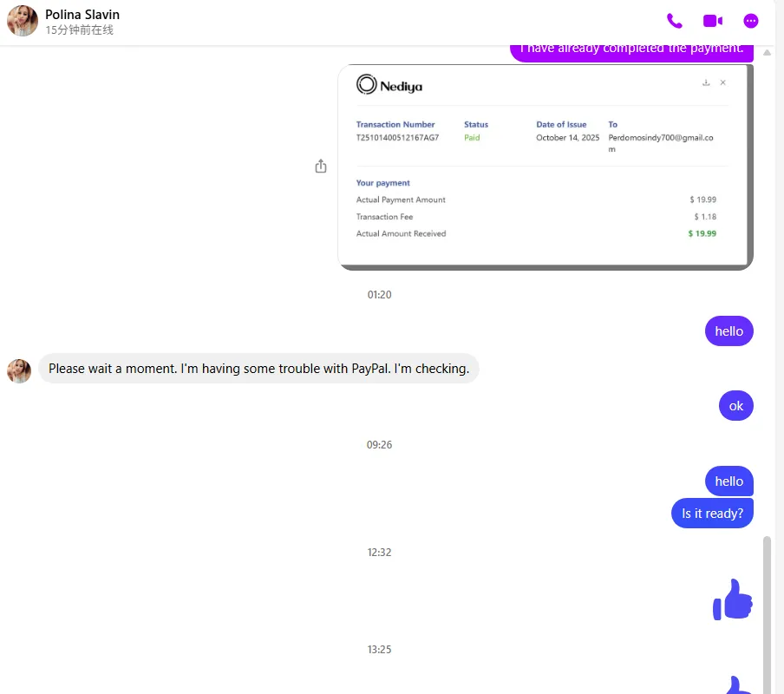Click the chat scrollbar thumb
784x694 pixels.
[767, 615]
